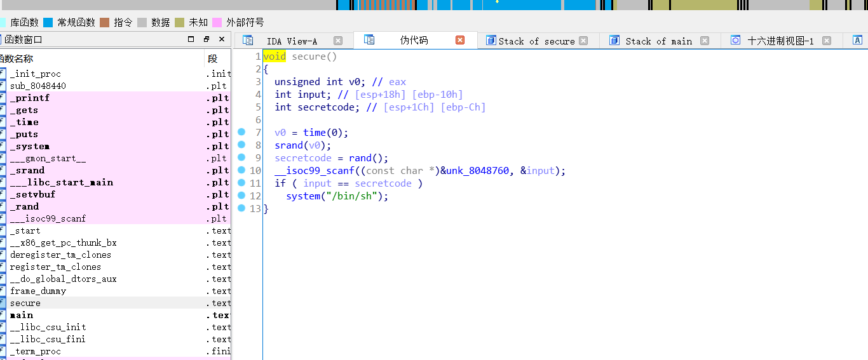Close the 函数窗口 panel
868x360 pixels.
point(222,39)
